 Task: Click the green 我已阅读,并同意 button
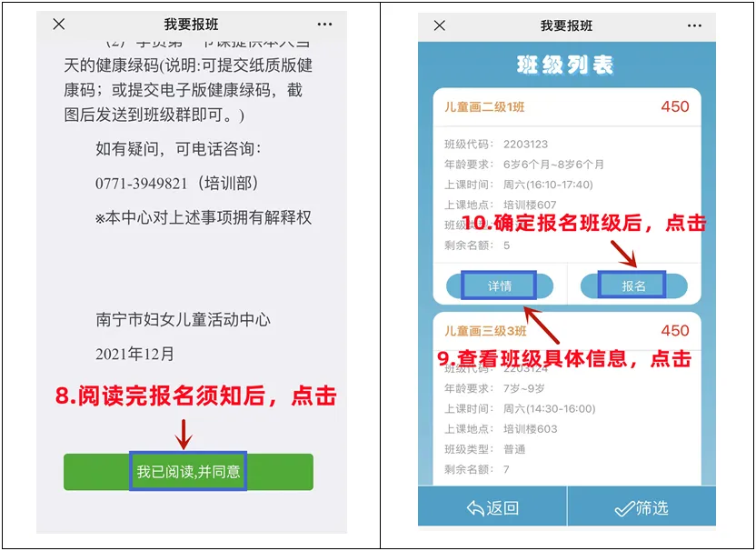188,471
